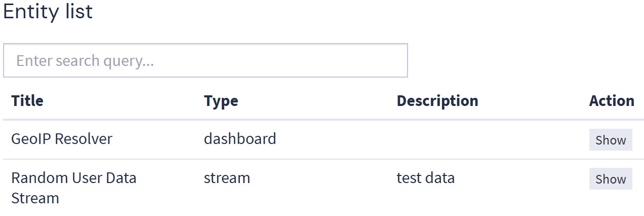Click the Title column header
This screenshot has height=216, width=644.
(x=27, y=101)
